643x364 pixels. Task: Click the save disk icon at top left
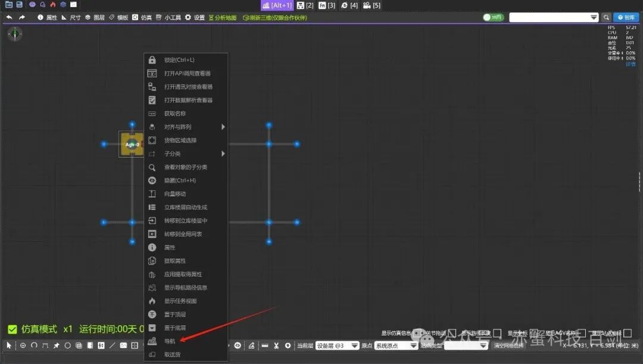[19, 5]
